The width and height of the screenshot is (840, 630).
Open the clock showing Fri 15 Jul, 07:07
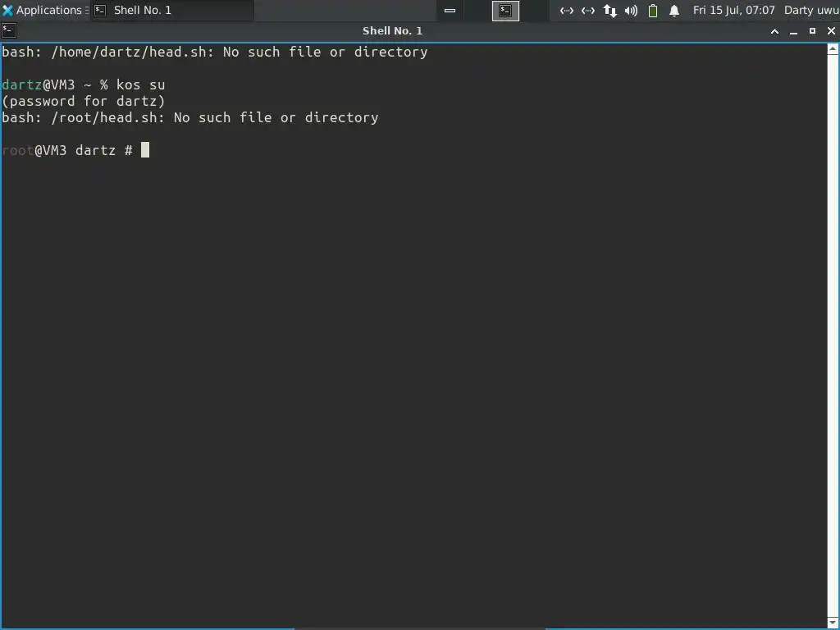(733, 10)
